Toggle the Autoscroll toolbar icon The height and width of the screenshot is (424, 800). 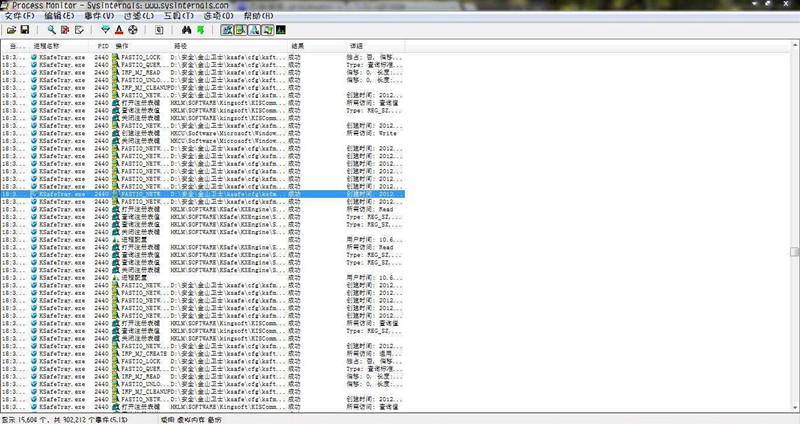pyautogui.click(x=65, y=30)
